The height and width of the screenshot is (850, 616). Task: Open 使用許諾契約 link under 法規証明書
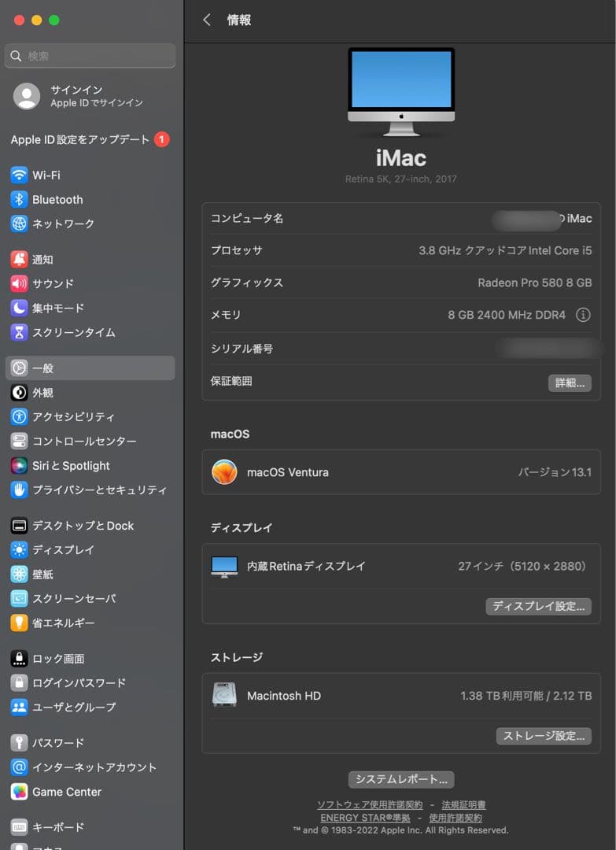pos(456,818)
